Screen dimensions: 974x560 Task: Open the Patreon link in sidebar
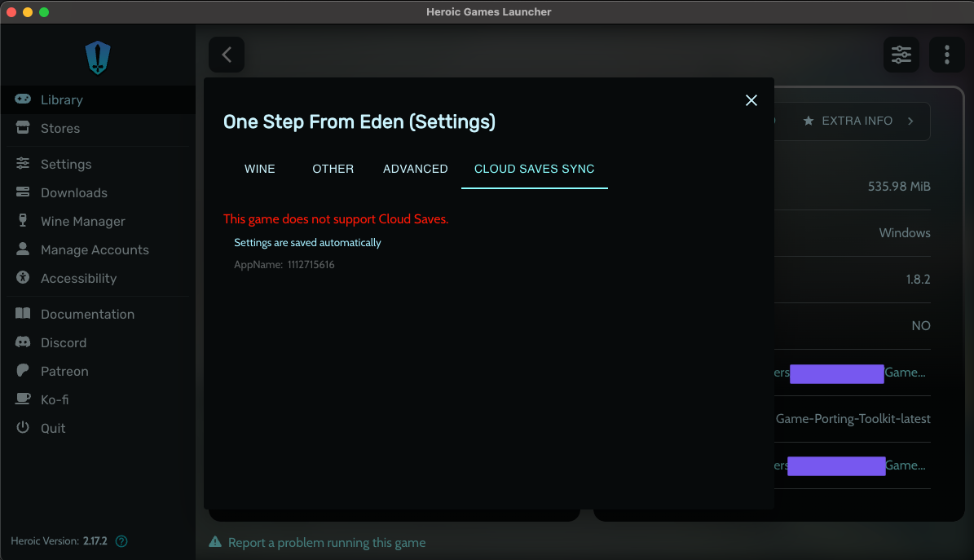[x=98, y=371]
